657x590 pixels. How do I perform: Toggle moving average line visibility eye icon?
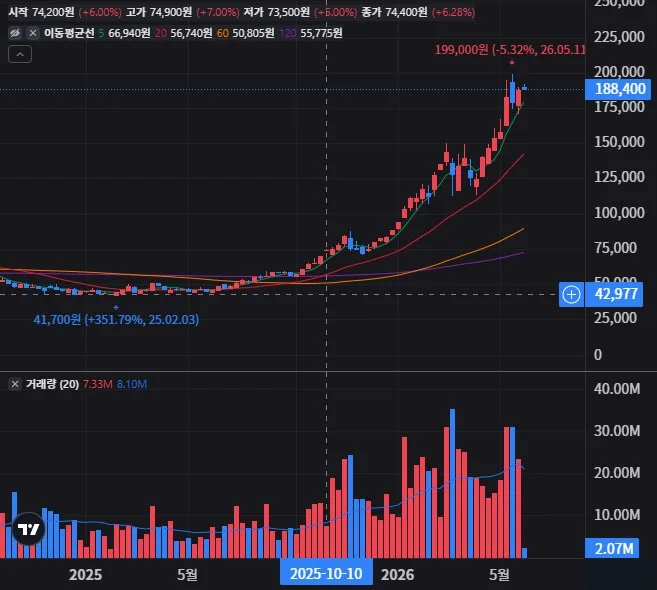pos(15,33)
